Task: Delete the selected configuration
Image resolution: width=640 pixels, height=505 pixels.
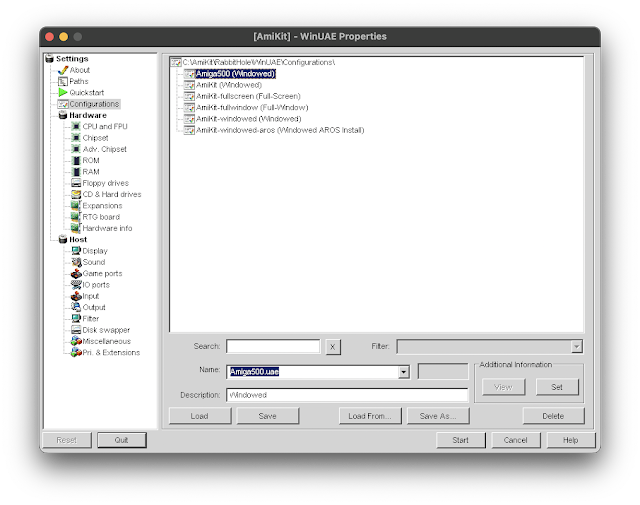Action: click(553, 416)
